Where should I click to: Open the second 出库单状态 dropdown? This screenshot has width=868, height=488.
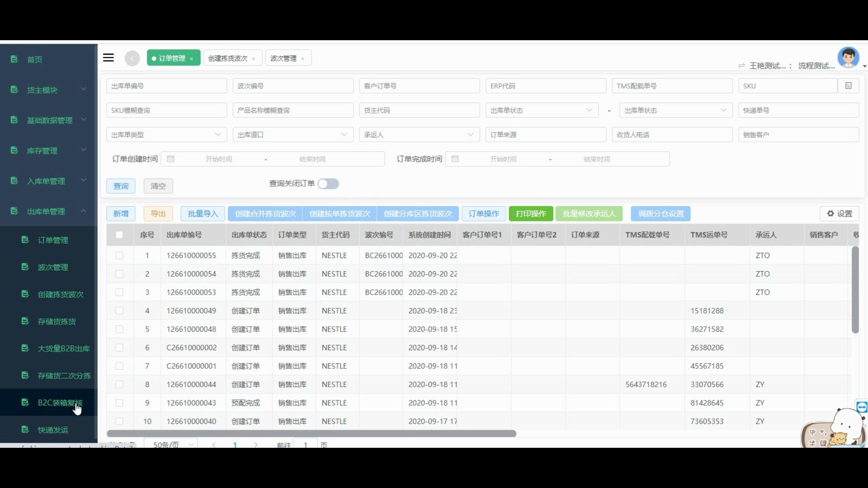[676, 110]
